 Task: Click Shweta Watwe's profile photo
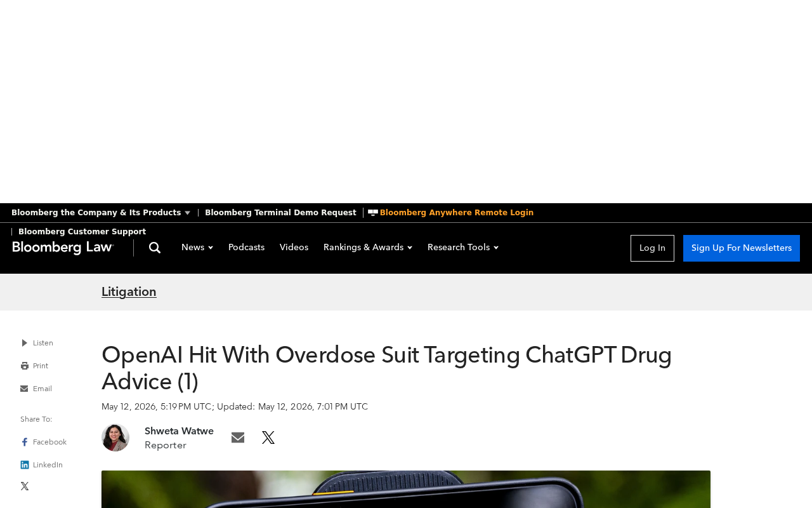pos(115,438)
